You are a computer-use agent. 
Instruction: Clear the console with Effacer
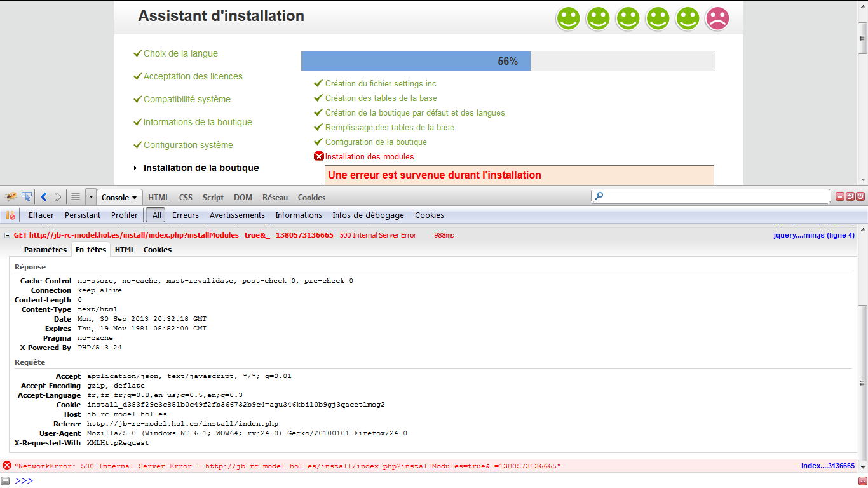pos(41,215)
